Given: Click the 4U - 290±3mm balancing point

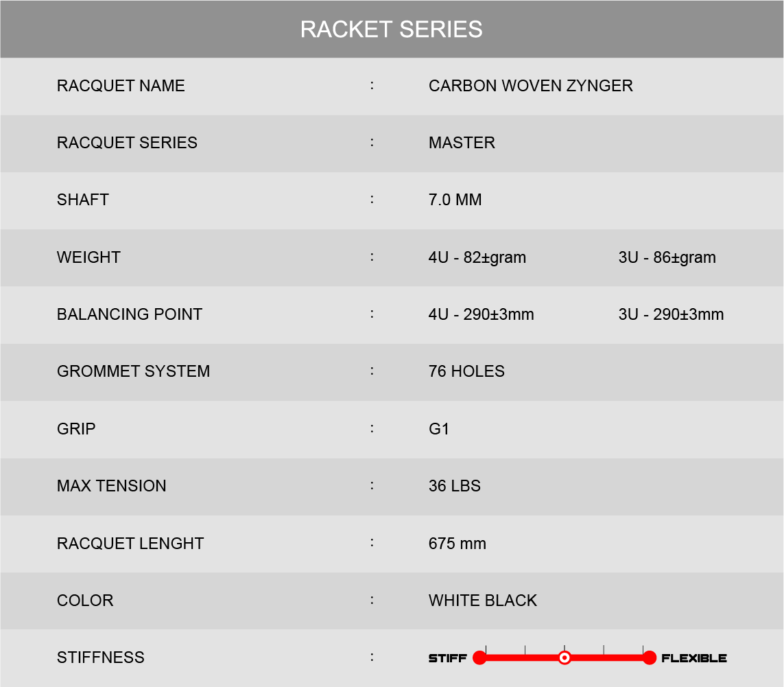Looking at the screenshot, I should click(481, 314).
